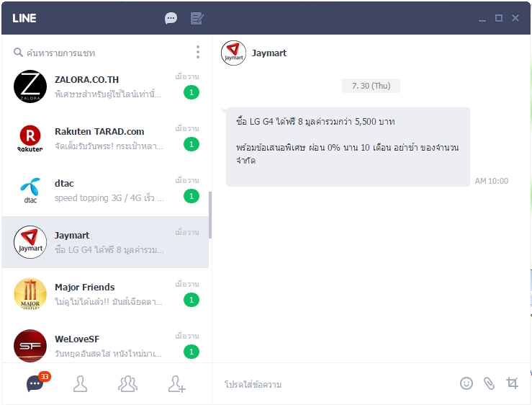Start screen capture with crop icon
532x405 pixels.
tap(512, 383)
